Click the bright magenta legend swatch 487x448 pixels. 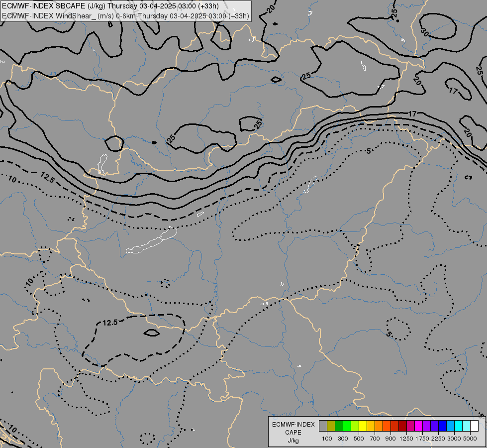(418, 426)
